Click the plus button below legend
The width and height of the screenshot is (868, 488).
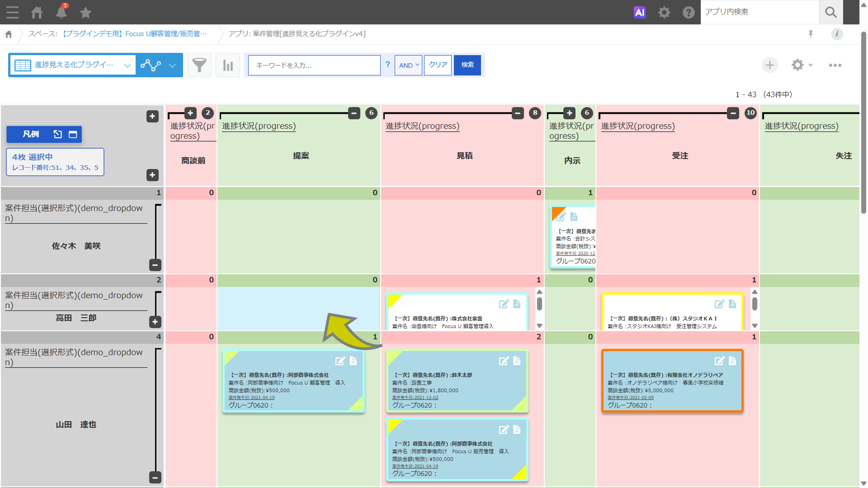point(152,175)
